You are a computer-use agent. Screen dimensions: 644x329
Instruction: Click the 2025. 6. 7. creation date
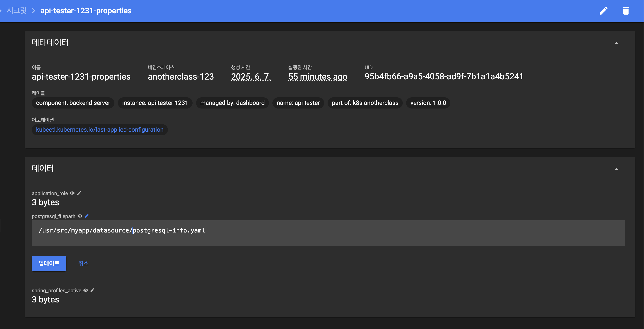coord(251,77)
